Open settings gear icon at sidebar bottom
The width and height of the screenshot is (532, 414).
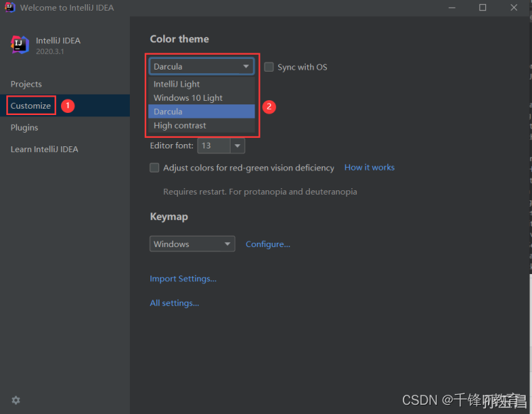point(16,400)
